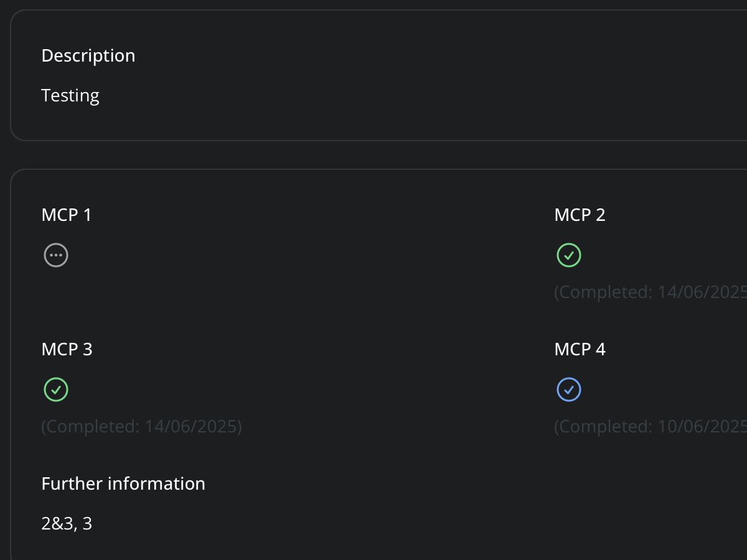Click the MCP 4 blue checkmark icon
747x560 pixels.
[568, 390]
